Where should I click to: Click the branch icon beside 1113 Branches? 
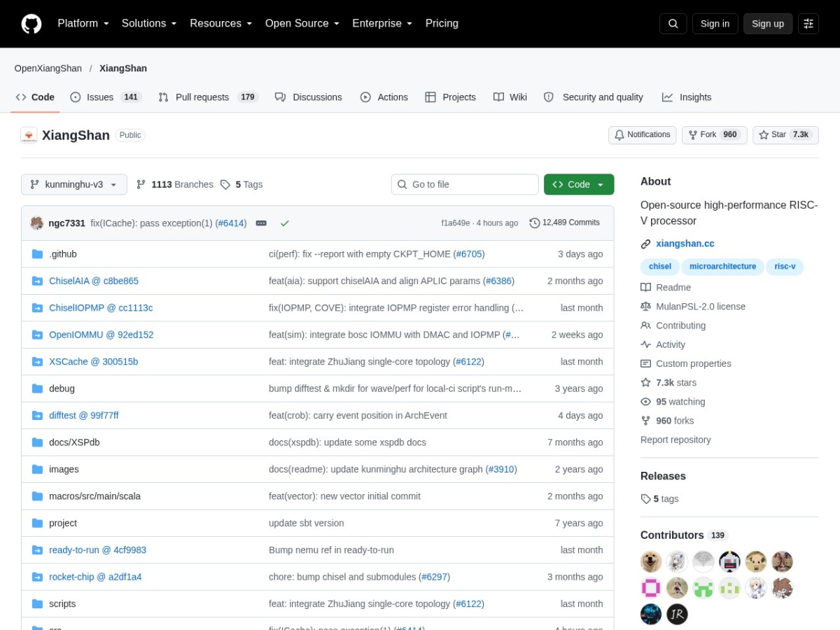[141, 185]
